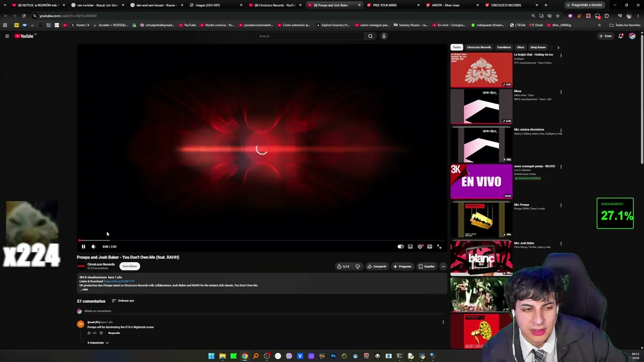Open the 'Miura' video thumbnail
Viewport: 644px width, 362px height.
[x=481, y=107]
